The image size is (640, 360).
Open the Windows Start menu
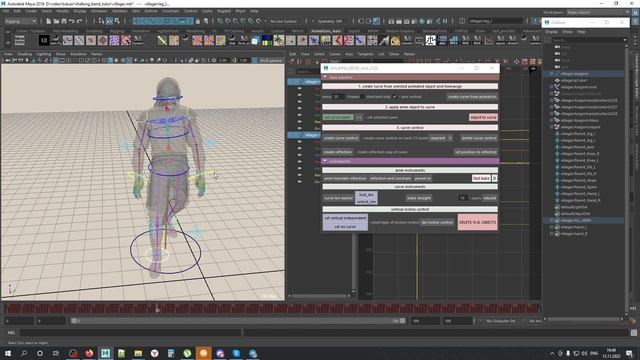click(8, 353)
